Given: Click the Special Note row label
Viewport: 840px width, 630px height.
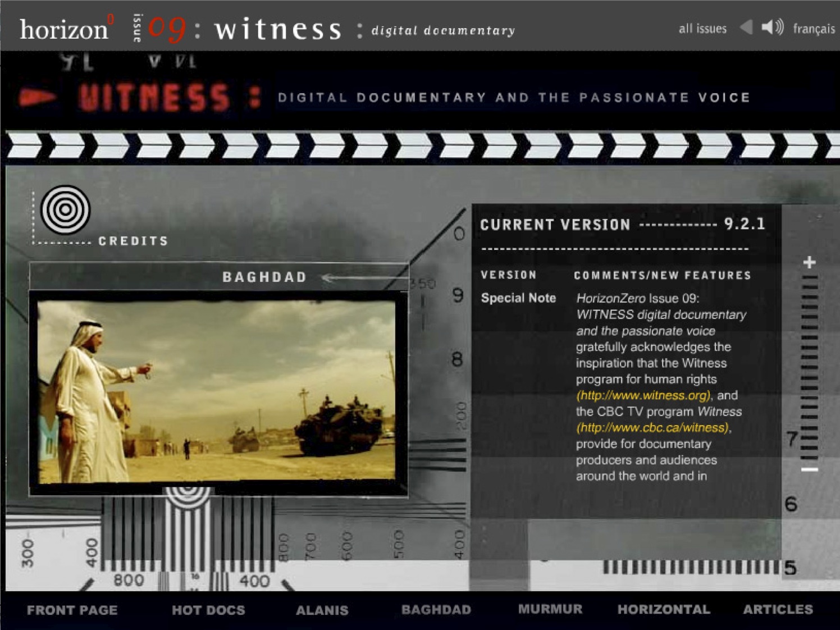Looking at the screenshot, I should (518, 298).
